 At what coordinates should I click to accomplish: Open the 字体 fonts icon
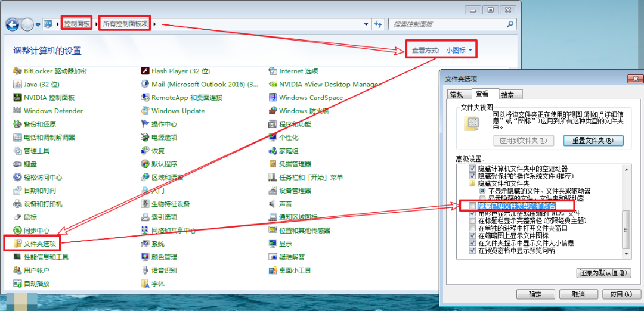coord(144,284)
